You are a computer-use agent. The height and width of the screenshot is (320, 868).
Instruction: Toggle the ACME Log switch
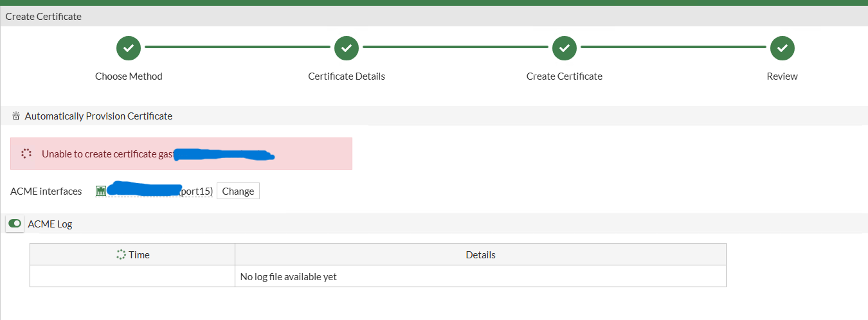pos(15,224)
